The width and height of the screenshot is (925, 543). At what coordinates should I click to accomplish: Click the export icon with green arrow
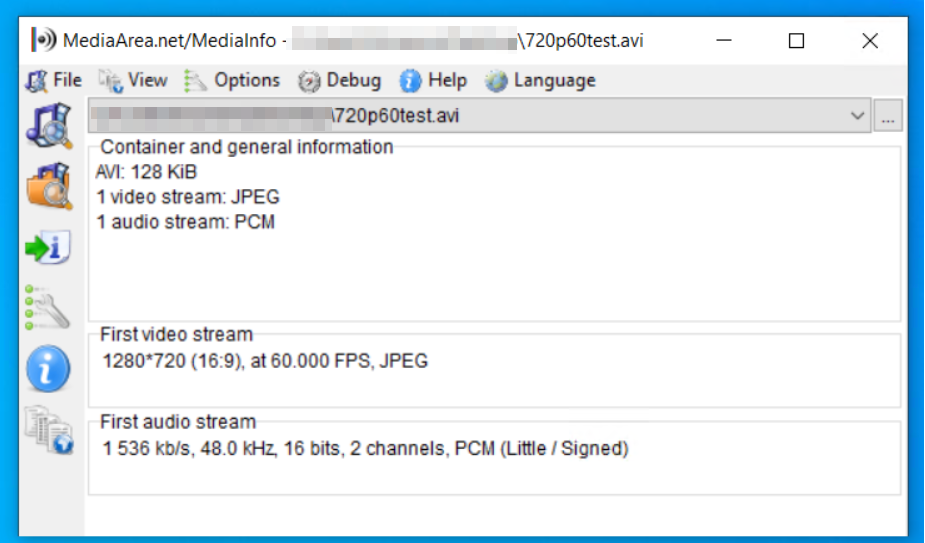click(48, 247)
